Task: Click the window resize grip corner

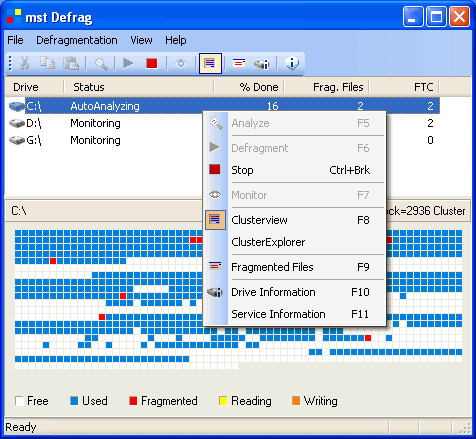Action: [x=465, y=429]
